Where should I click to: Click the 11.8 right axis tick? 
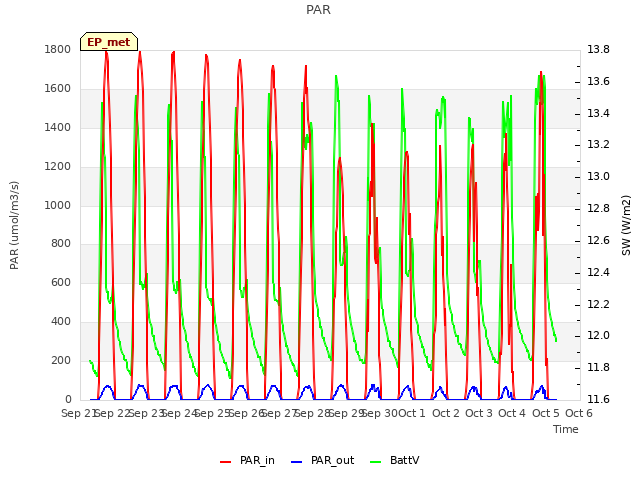coord(598,368)
